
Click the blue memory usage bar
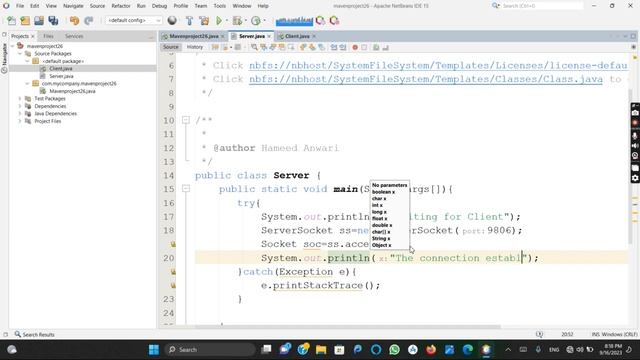[294, 21]
